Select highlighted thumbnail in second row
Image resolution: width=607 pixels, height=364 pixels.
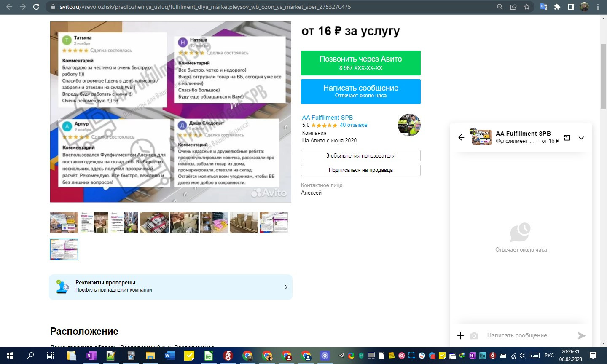click(64, 249)
